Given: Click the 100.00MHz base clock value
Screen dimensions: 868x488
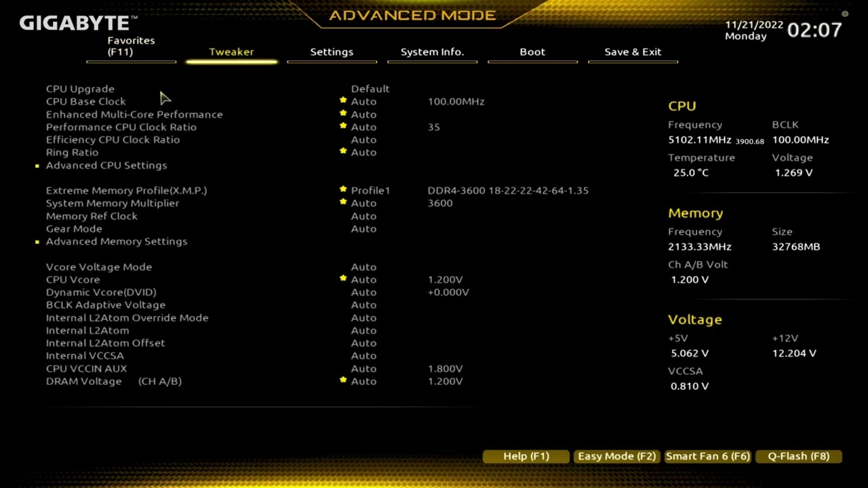Looking at the screenshot, I should click(456, 102).
